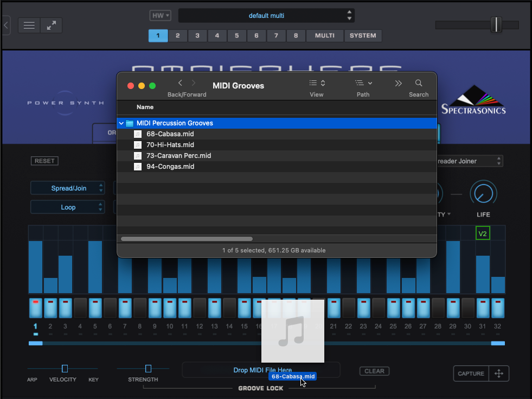Toggle arpeggiator step 12 button
Screen dimensions: 532x399
(200, 308)
